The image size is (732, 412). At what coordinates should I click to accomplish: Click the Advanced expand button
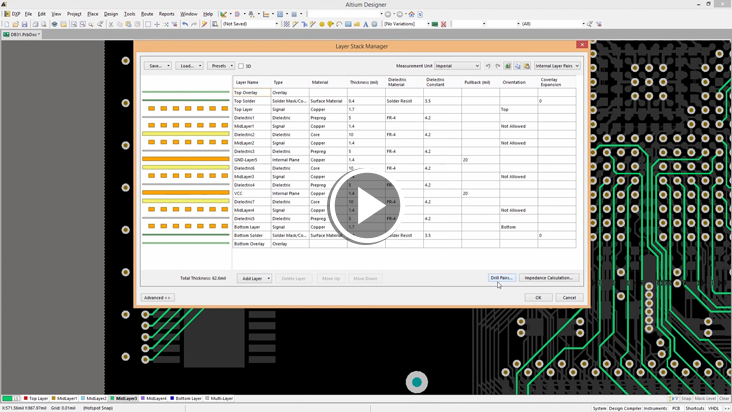tap(157, 297)
